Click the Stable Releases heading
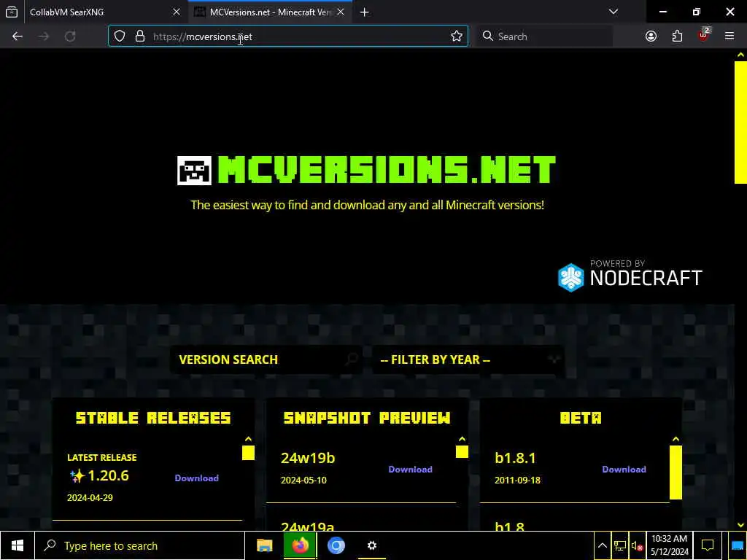 (153, 418)
